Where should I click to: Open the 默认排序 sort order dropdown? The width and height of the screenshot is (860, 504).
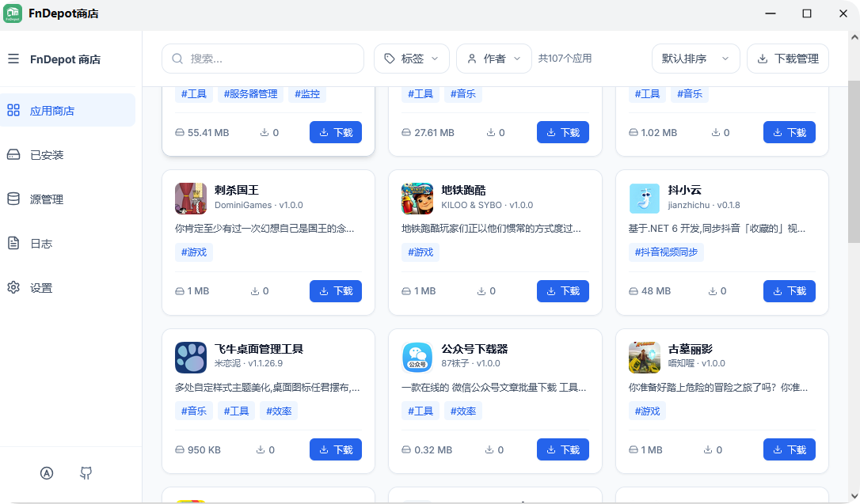[x=695, y=58]
